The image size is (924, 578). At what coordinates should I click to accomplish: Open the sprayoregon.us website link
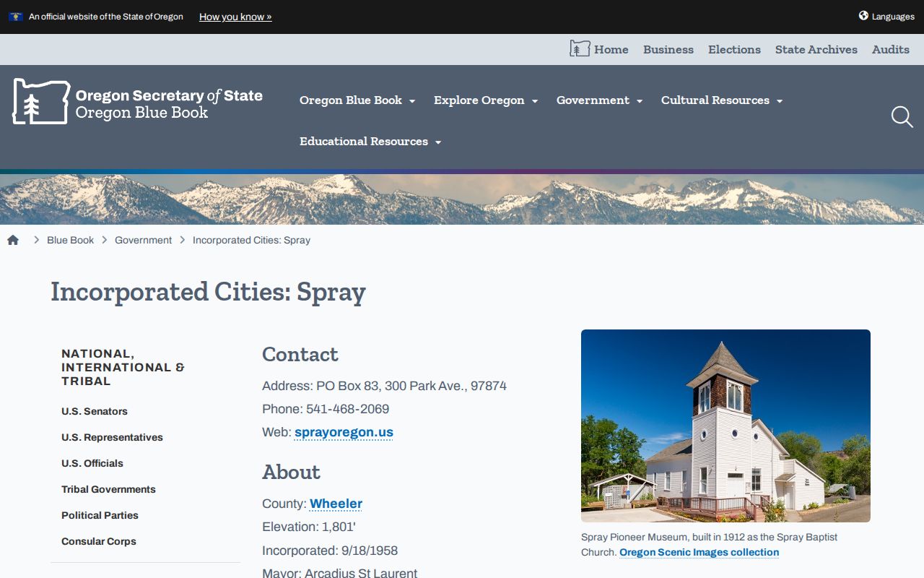point(344,432)
